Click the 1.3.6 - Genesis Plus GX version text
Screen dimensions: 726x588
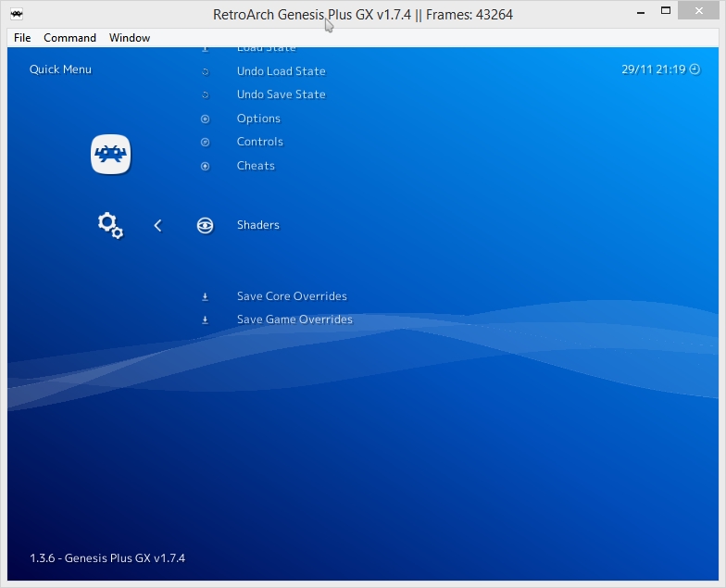(x=107, y=557)
